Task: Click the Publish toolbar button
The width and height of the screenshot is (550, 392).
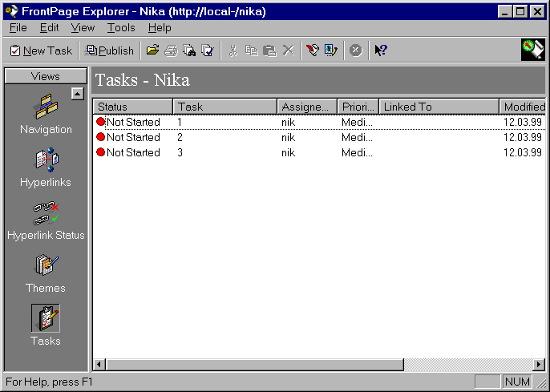Action: [x=109, y=51]
